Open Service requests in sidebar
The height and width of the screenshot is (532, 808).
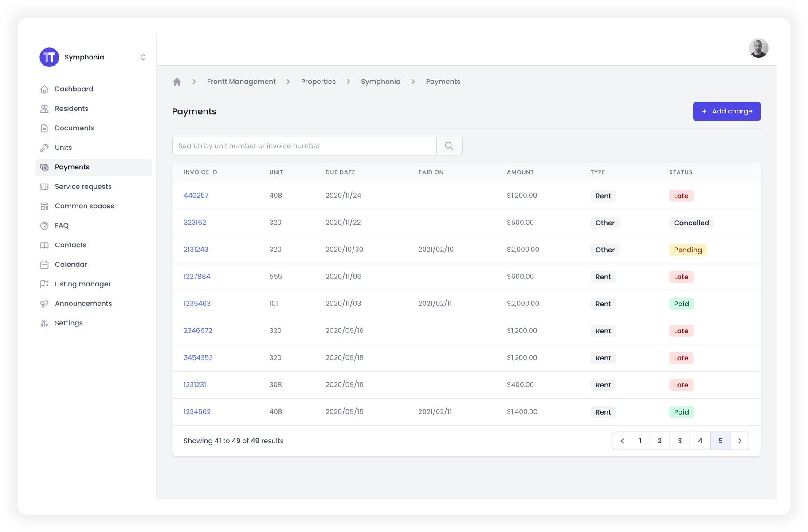(x=94, y=187)
